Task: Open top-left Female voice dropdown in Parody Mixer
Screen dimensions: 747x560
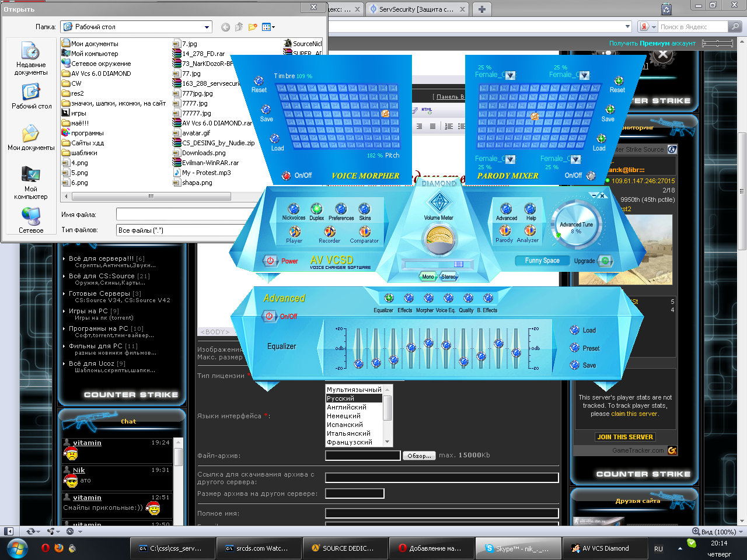Action: pos(510,75)
